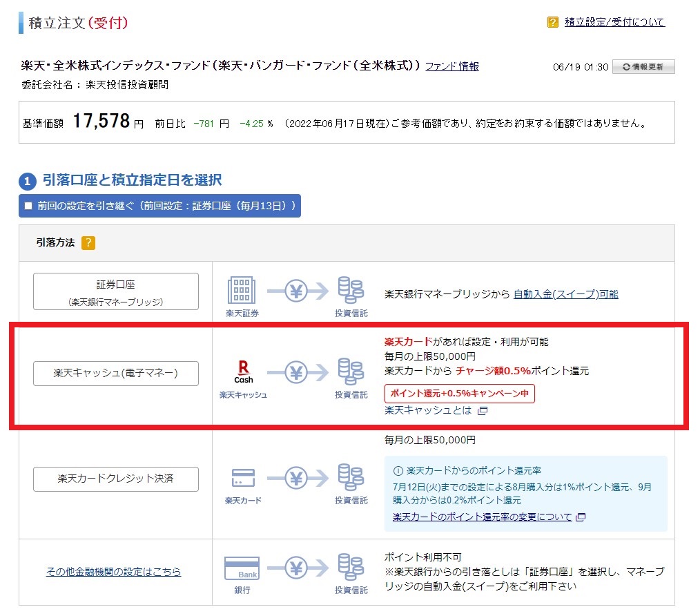The image size is (700, 616).
Task: Click the 委託会社名：楽天投信投資顧問 text
Action: pyautogui.click(x=95, y=85)
